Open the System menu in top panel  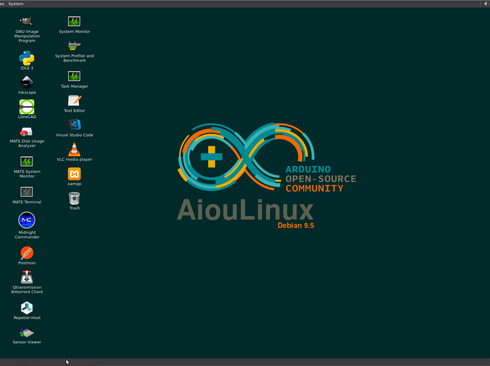click(x=16, y=4)
